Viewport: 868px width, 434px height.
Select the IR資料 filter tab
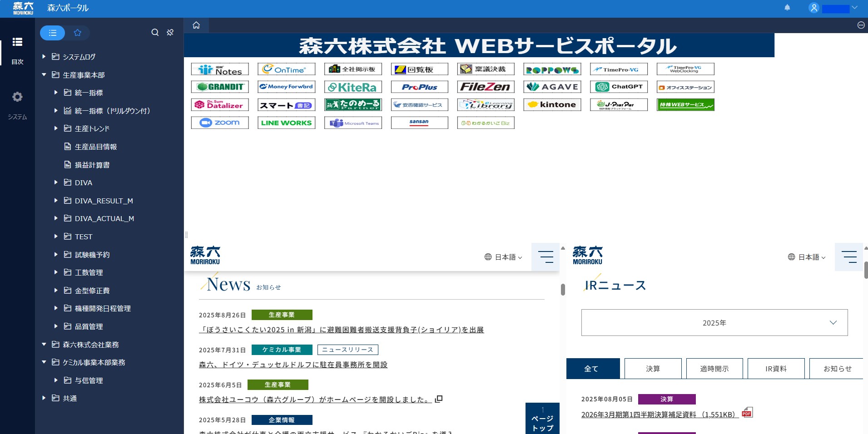776,369
